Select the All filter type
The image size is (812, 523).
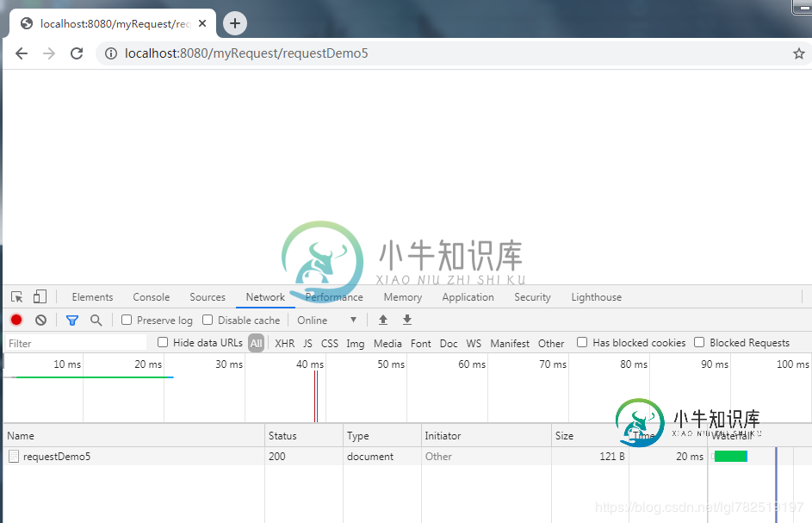click(x=256, y=343)
